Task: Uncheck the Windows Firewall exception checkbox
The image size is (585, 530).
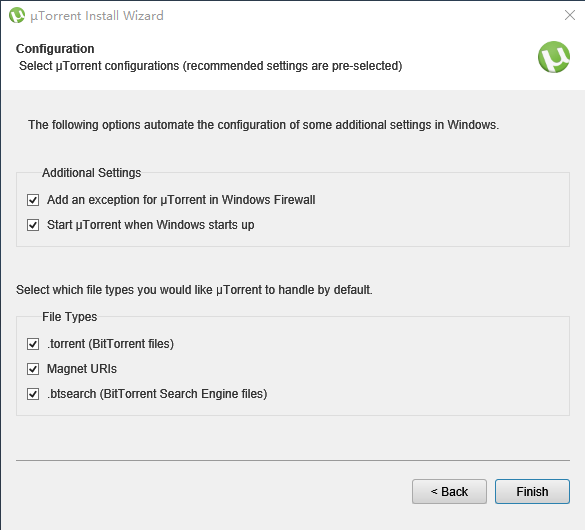Action: [x=33, y=200]
